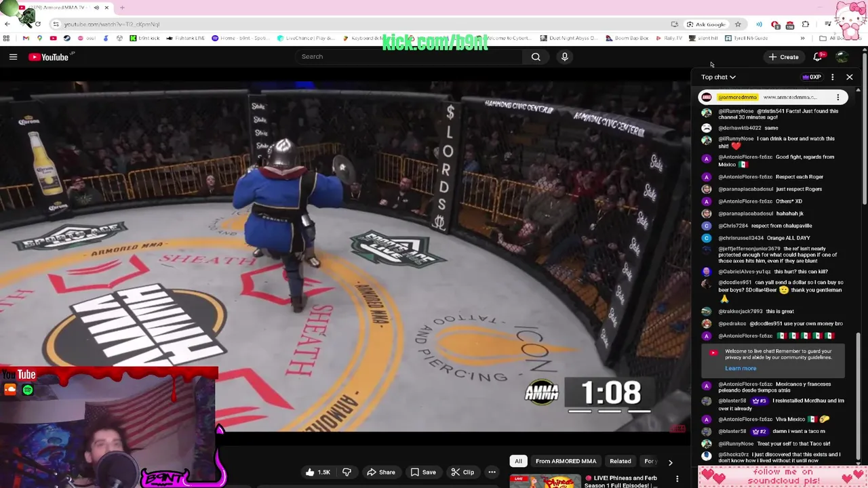Open the Steam bookmark icon
Image resolution: width=868 pixels, height=488 pixels.
coord(66,38)
